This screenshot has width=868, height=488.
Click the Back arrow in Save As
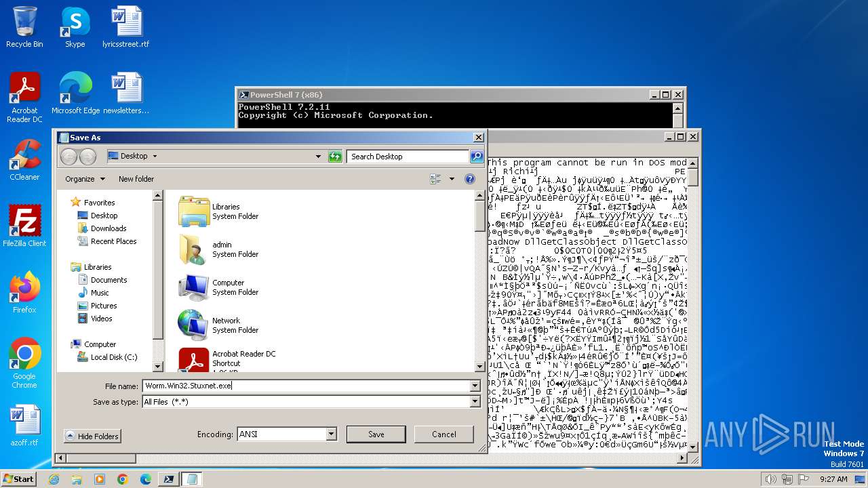point(68,157)
